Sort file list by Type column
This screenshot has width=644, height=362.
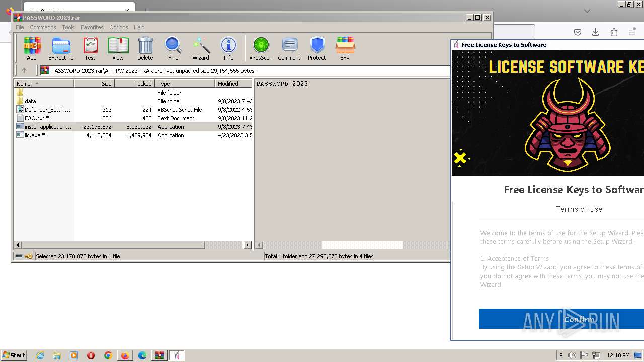point(185,84)
